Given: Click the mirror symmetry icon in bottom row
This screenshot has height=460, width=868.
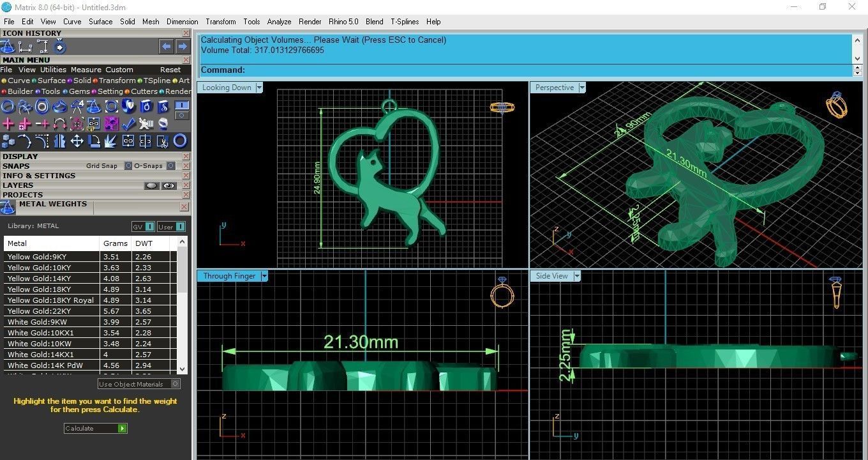Looking at the screenshot, I should click(60, 141).
